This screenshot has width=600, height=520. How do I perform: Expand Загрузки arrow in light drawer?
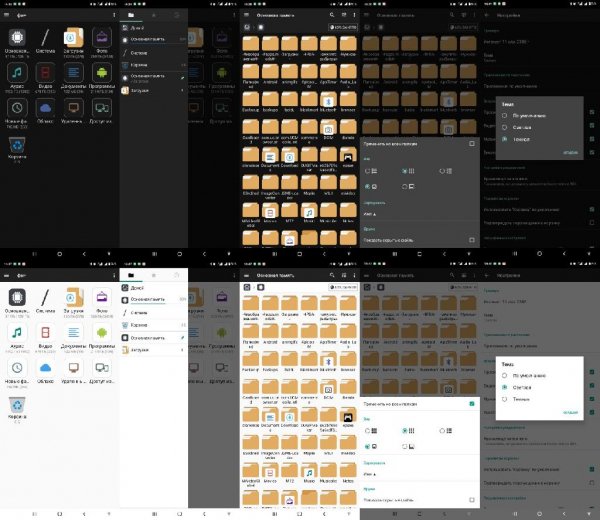click(182, 350)
